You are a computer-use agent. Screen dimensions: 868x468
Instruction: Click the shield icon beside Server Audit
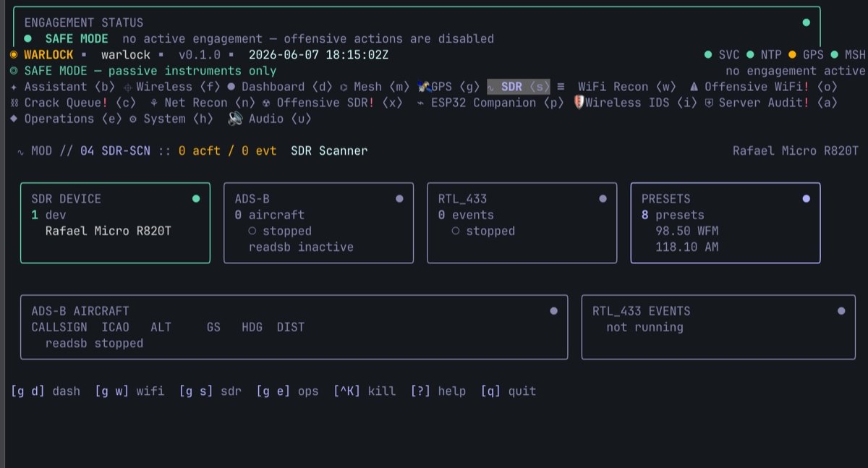coord(710,103)
